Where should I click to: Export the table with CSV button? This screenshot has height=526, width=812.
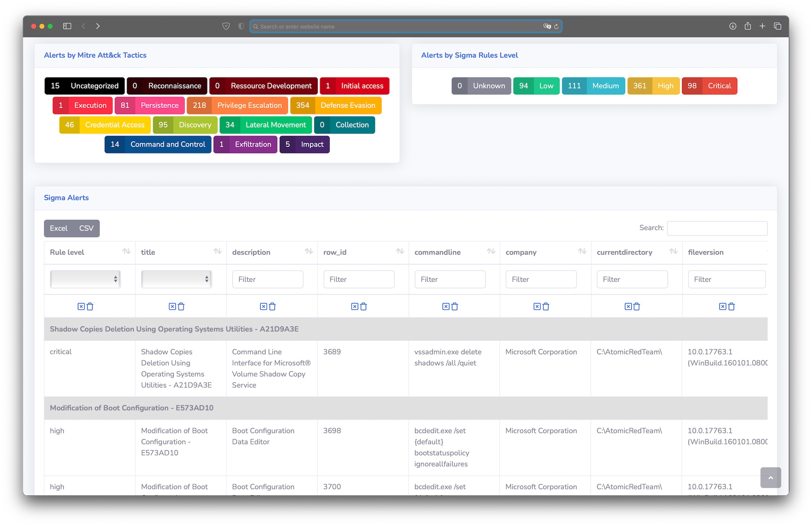point(86,228)
